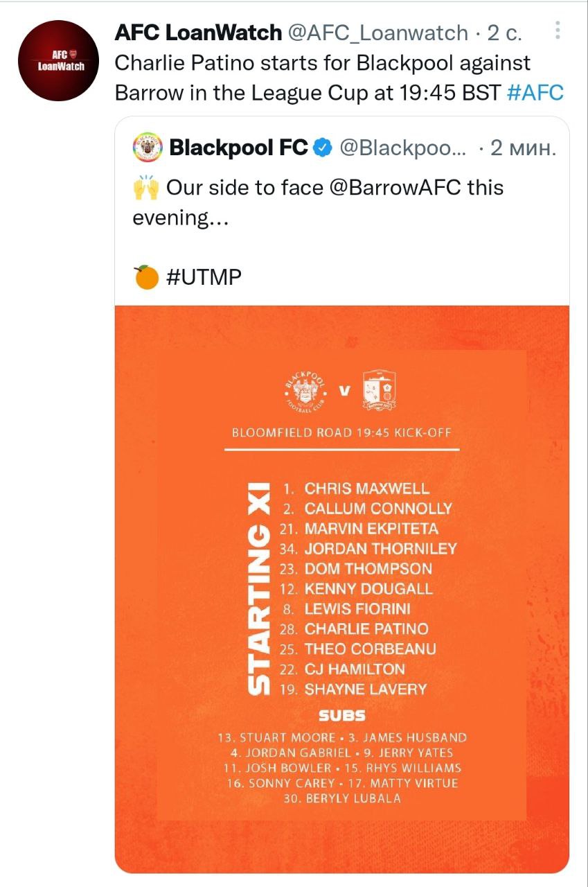The width and height of the screenshot is (588, 887).
Task: Click the quoted tweet's "2 мин." timestamp
Action: (x=522, y=148)
